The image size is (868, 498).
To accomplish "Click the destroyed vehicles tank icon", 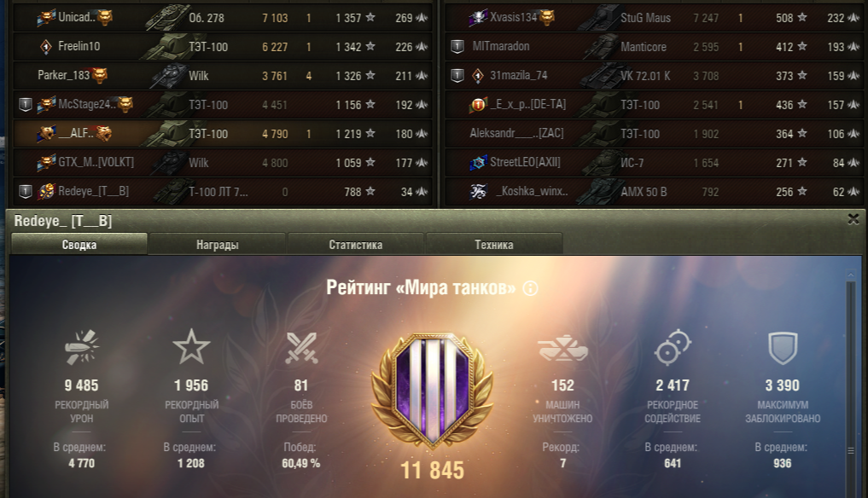I will [x=562, y=348].
